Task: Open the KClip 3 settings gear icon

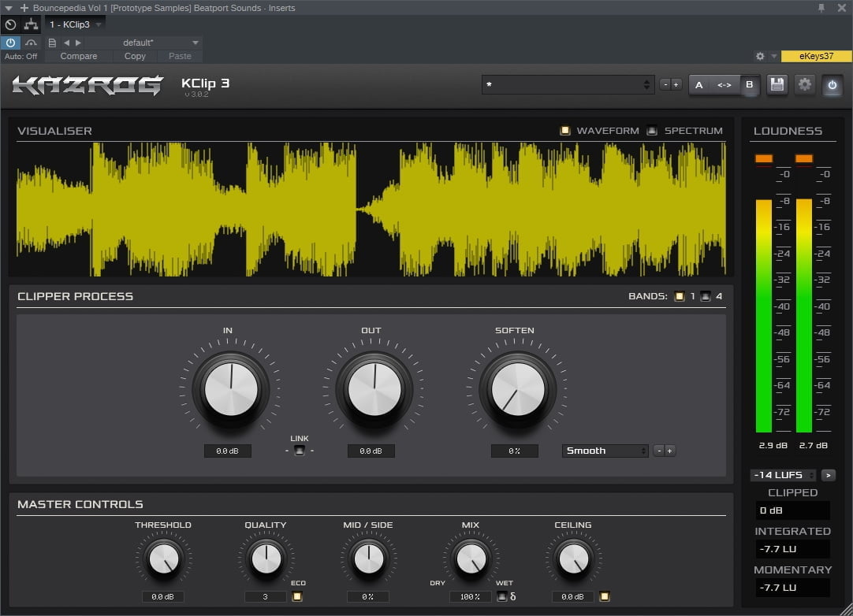Action: click(x=804, y=84)
